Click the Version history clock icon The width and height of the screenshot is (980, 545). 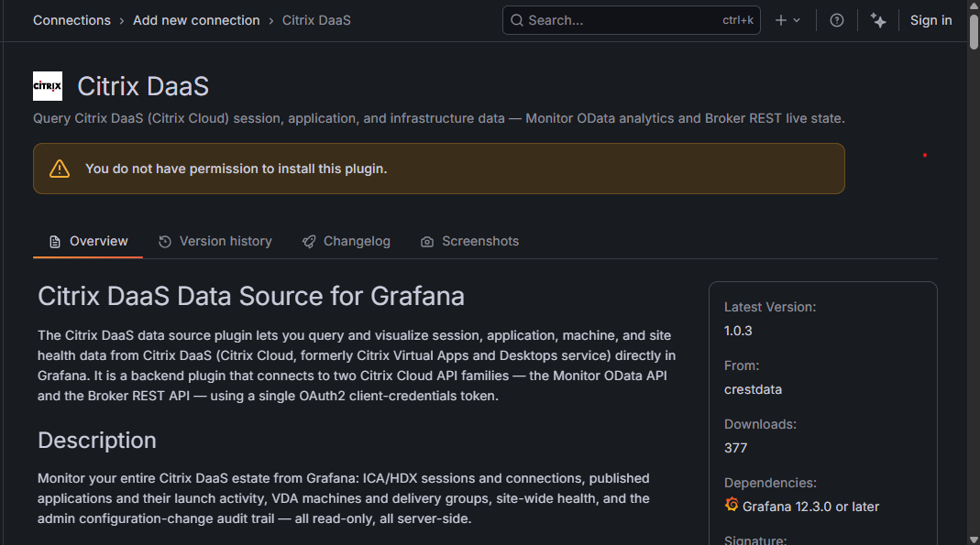click(165, 242)
